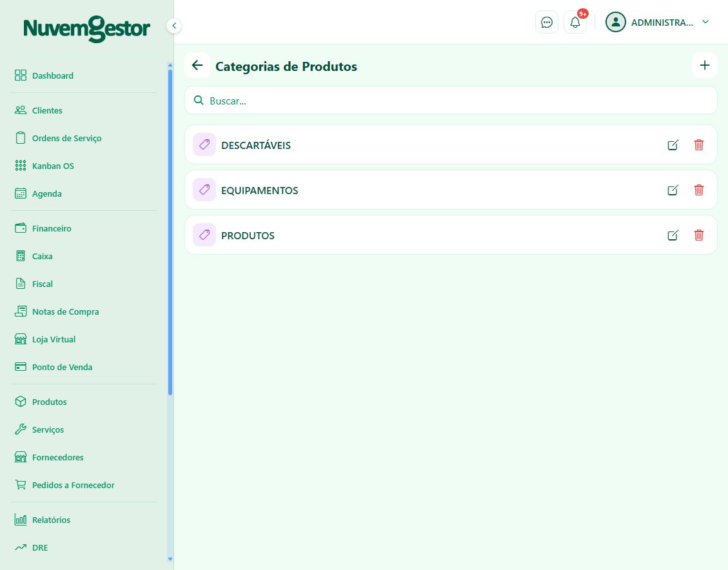This screenshot has width=728, height=570.
Task: Navigate to Financeiro
Action: pyautogui.click(x=84, y=228)
